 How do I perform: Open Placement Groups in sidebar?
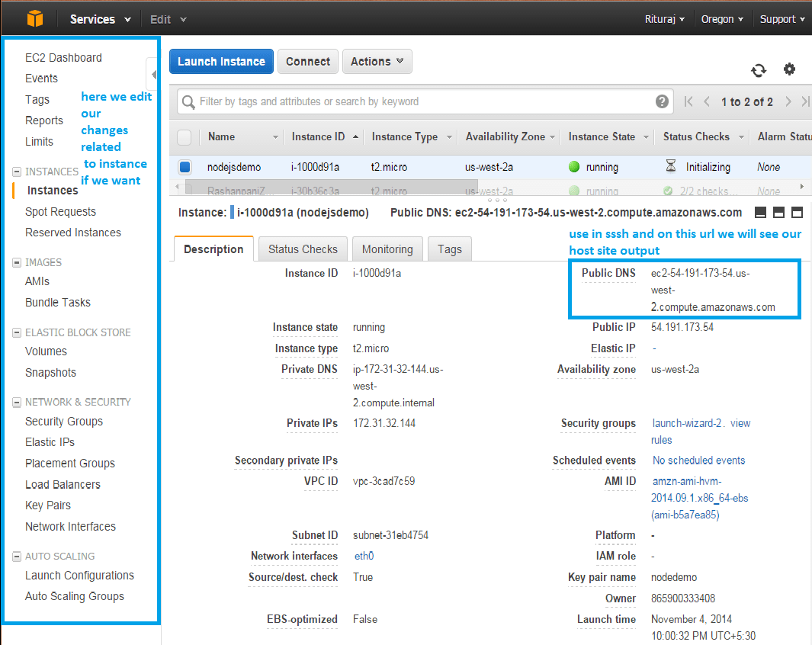(70, 464)
